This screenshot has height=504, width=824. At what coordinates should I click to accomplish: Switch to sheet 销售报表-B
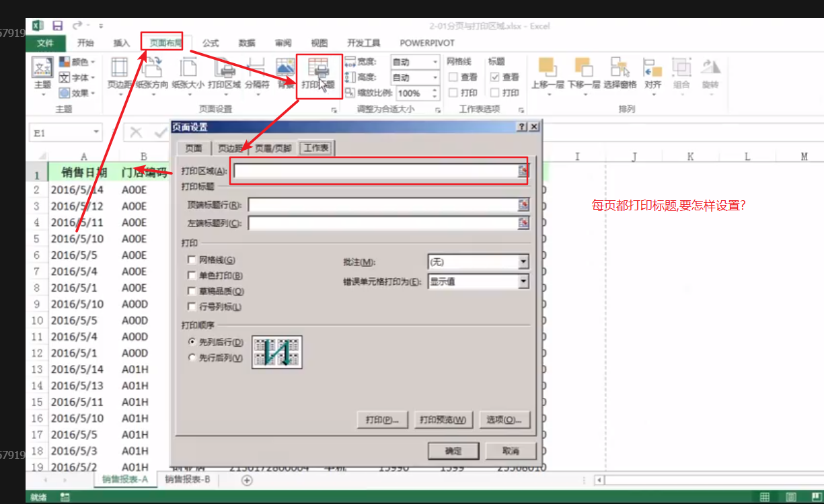(188, 479)
